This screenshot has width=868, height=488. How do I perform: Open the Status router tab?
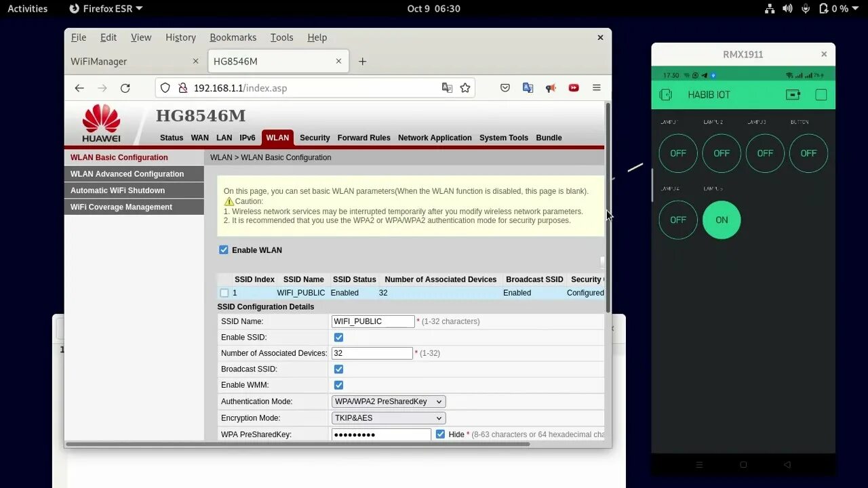pos(172,138)
